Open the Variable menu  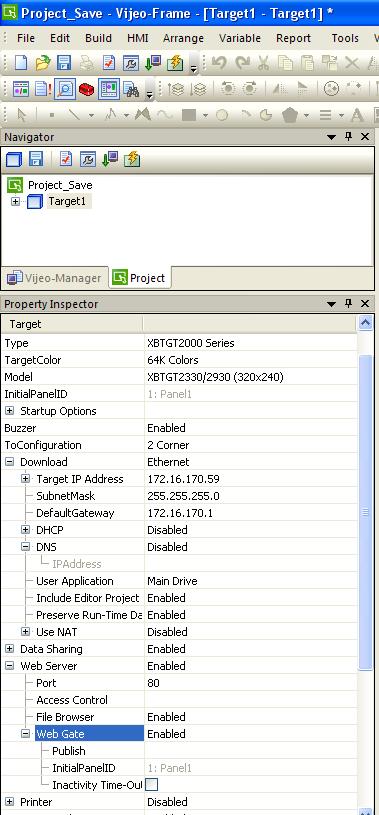240,38
